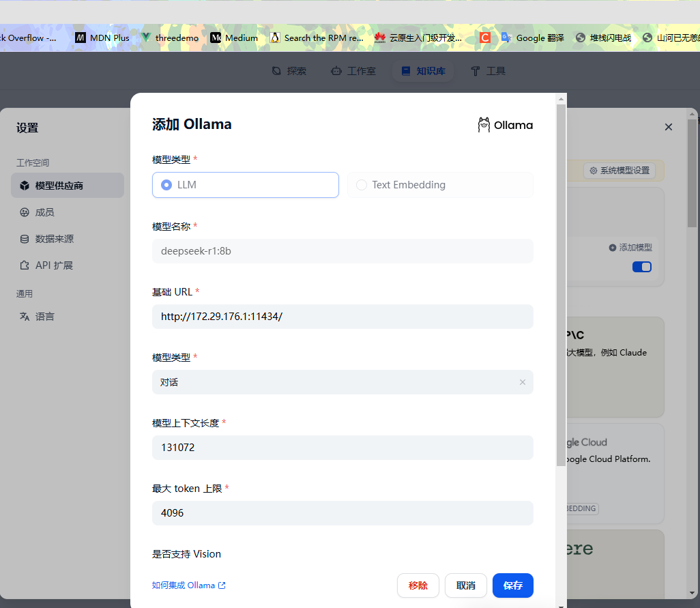Click the 保存 save button

[513, 585]
